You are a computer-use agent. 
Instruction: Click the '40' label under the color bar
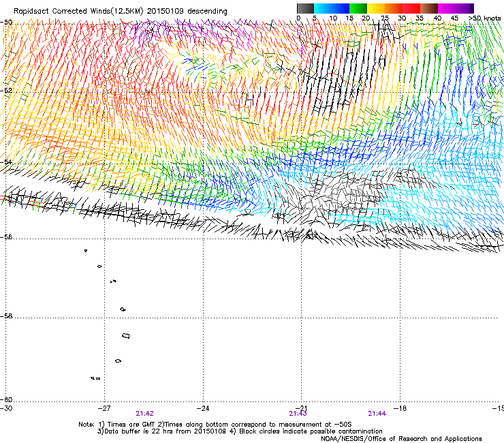pos(437,18)
